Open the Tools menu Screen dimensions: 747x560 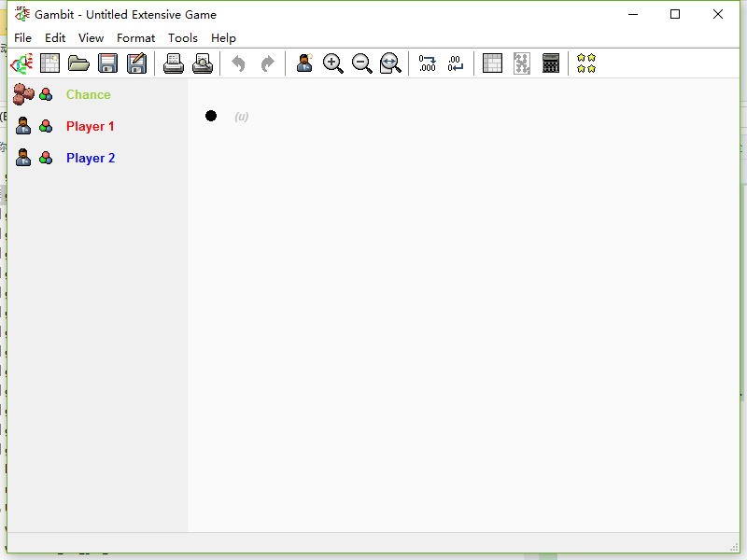pyautogui.click(x=183, y=38)
